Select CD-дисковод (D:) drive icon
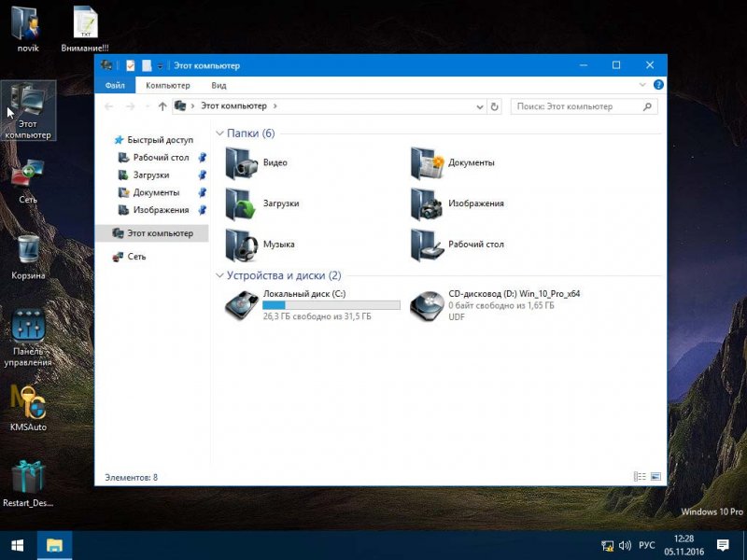 tap(427, 305)
